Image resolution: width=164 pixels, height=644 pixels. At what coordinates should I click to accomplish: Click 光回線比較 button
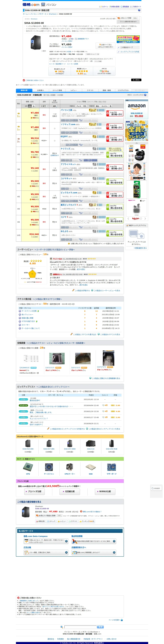point(70,491)
